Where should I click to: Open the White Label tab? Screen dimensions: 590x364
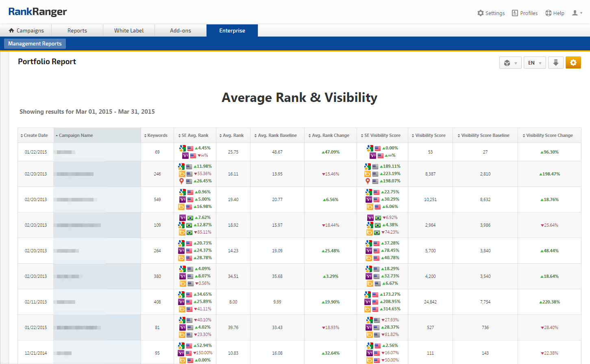[129, 30]
